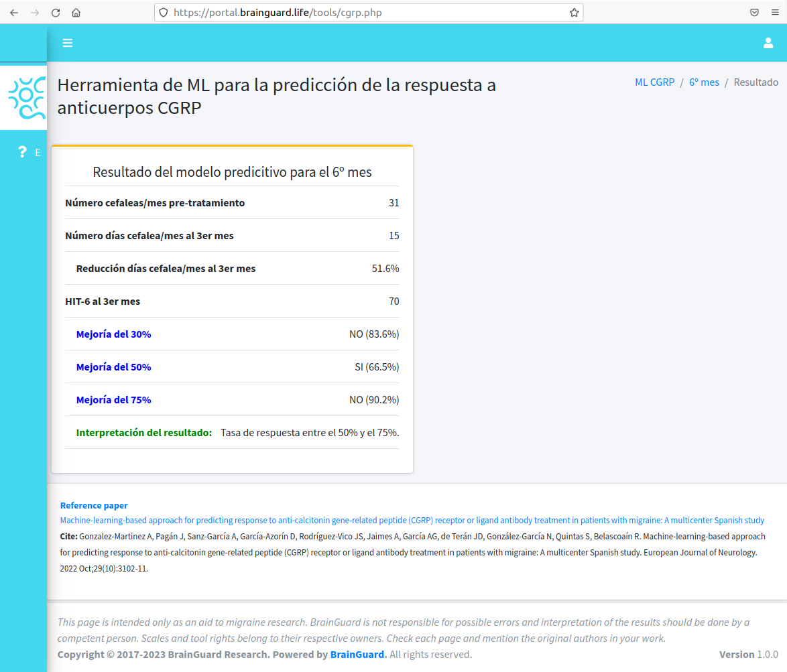
Task: Follow the BrainGuard footer link
Action: pyautogui.click(x=358, y=655)
